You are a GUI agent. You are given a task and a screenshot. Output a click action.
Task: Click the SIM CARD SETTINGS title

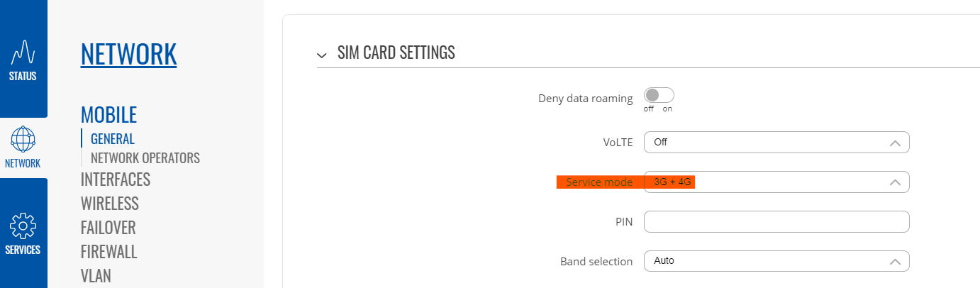pyautogui.click(x=396, y=52)
